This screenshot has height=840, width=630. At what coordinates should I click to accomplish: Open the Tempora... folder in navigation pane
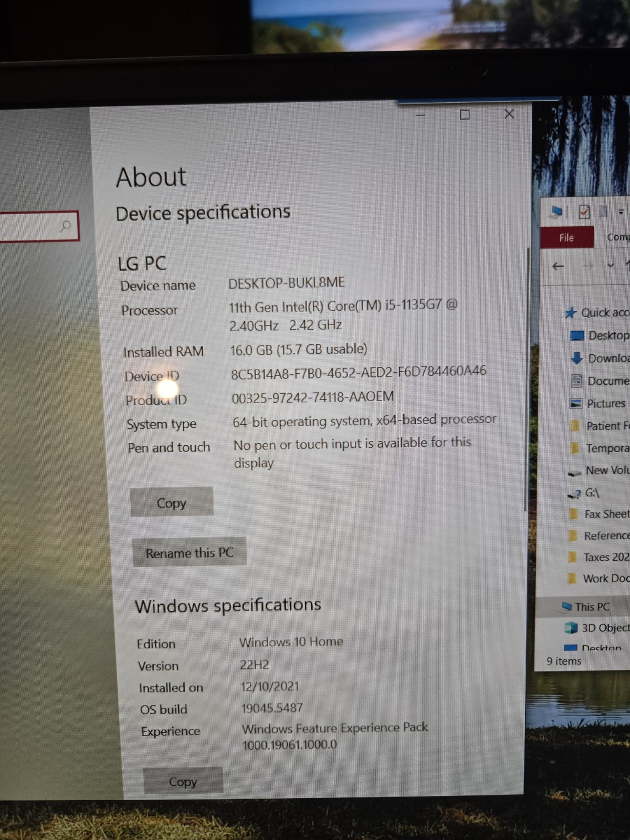tap(599, 448)
